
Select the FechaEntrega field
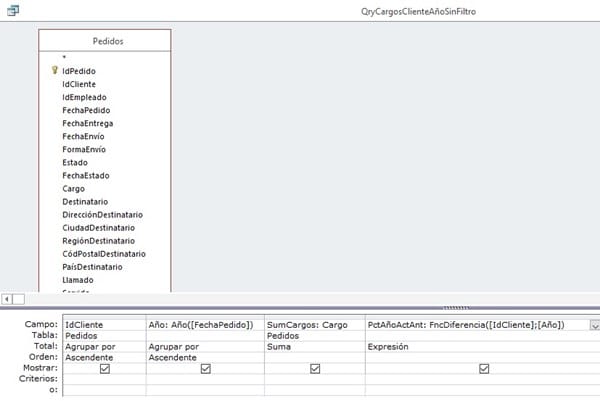click(88, 123)
